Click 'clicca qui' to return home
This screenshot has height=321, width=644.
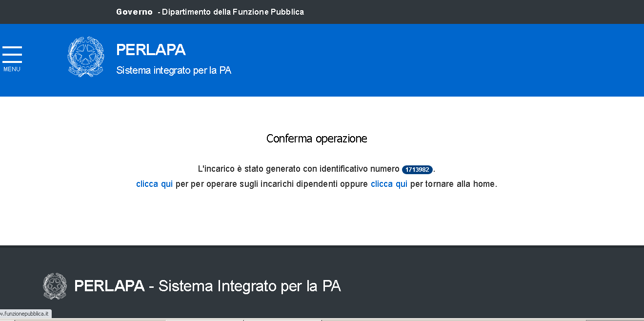click(389, 184)
